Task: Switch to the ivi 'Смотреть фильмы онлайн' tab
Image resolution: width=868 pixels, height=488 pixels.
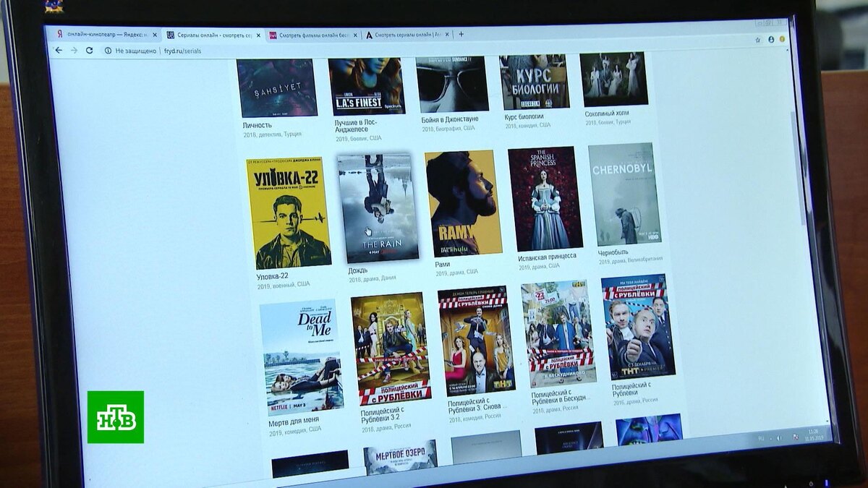Action: point(312,35)
